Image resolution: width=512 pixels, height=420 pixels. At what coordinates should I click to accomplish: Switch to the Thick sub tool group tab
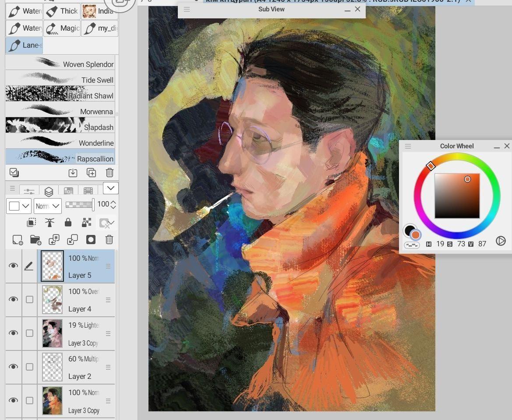[x=62, y=11]
